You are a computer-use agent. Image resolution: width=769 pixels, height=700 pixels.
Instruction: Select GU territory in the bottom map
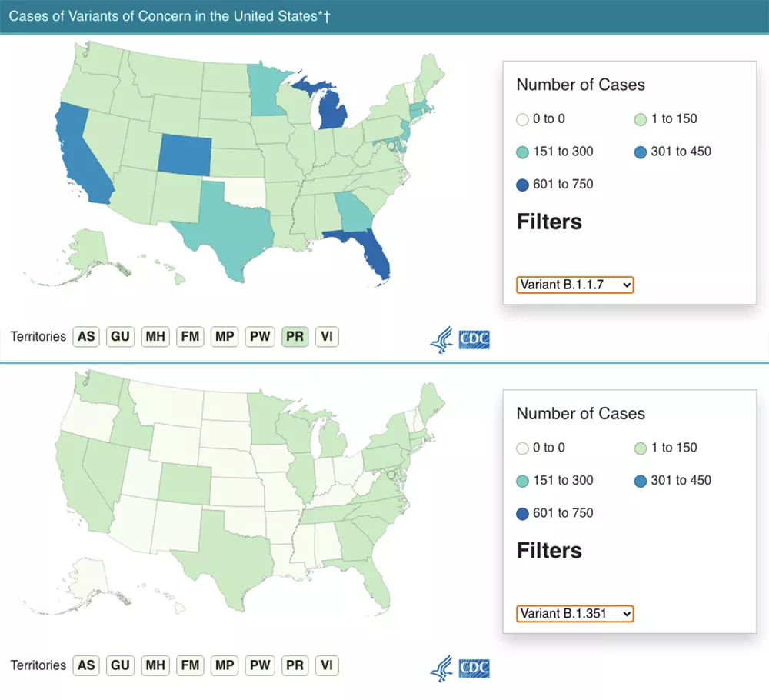pos(120,665)
